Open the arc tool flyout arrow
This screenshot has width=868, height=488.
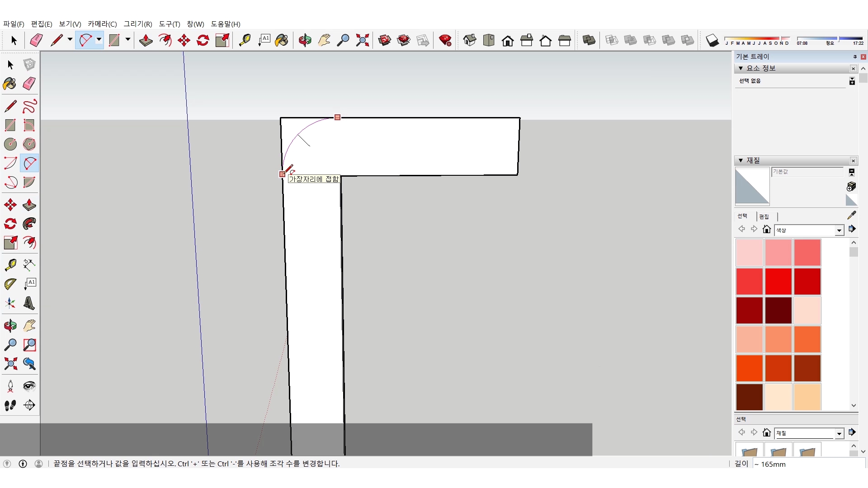pyautogui.click(x=99, y=40)
